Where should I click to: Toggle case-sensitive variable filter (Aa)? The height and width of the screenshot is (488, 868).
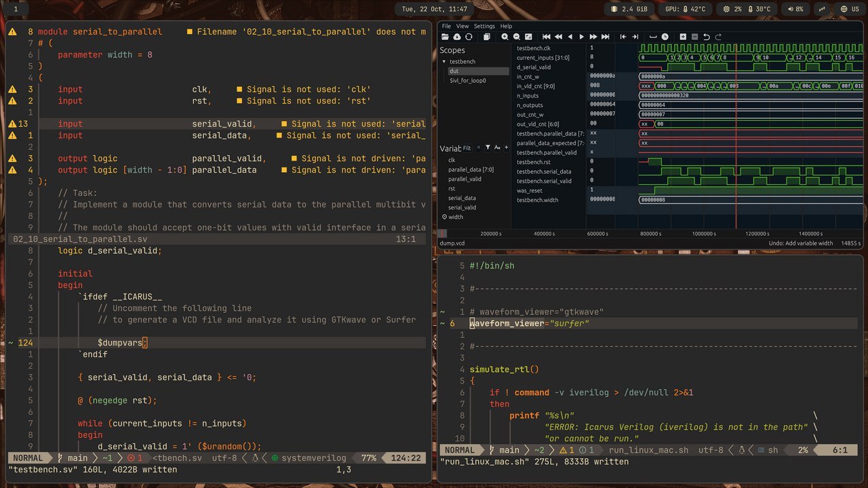point(497,148)
